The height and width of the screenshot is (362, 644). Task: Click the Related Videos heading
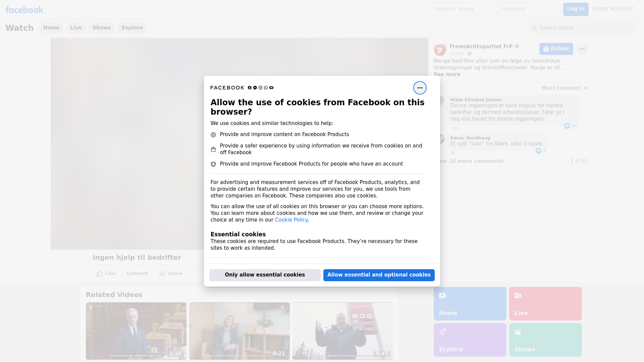pos(114,295)
